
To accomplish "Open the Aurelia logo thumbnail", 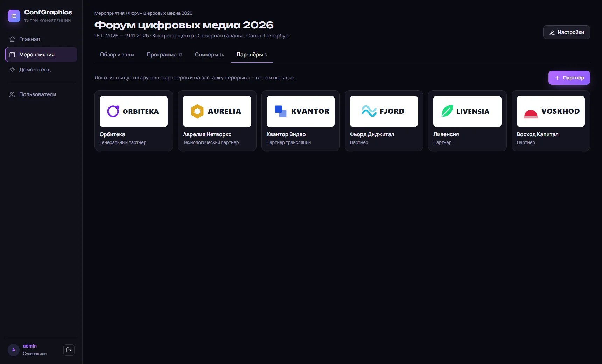I will click(x=217, y=111).
